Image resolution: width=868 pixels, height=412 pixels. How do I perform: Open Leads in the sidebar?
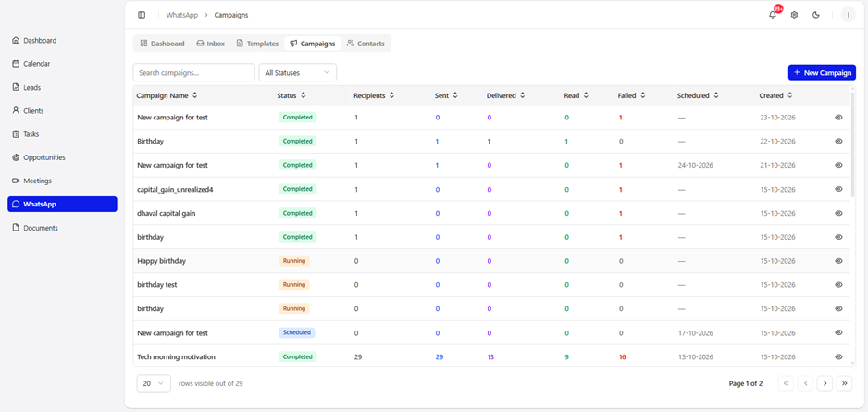pyautogui.click(x=62, y=88)
